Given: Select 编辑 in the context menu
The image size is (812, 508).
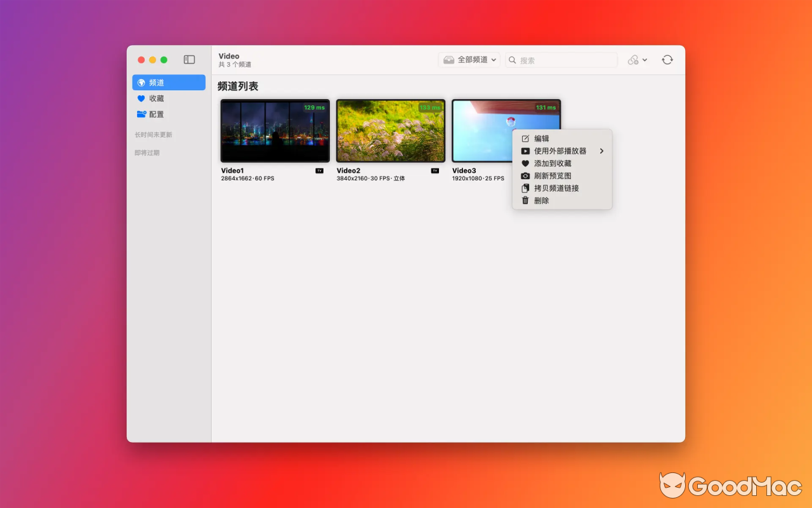Looking at the screenshot, I should tap(540, 138).
